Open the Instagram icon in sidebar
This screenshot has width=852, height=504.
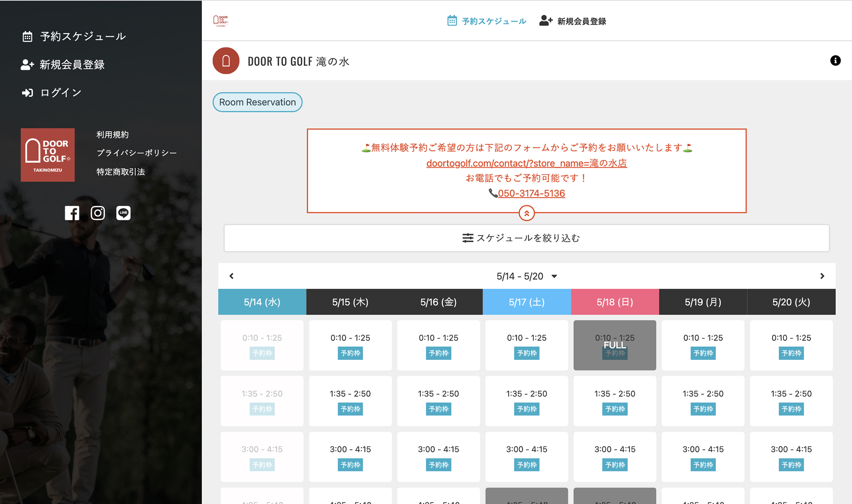tap(98, 213)
